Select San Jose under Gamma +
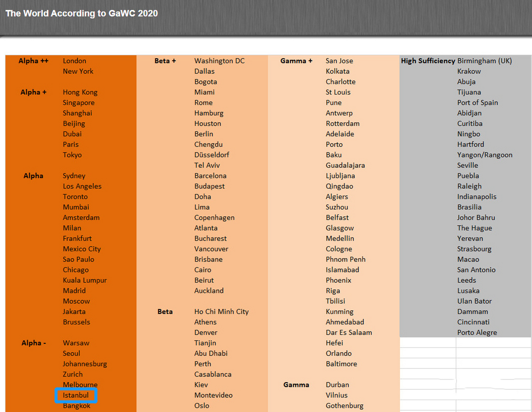Viewport: 532px width, 412px height. (339, 61)
